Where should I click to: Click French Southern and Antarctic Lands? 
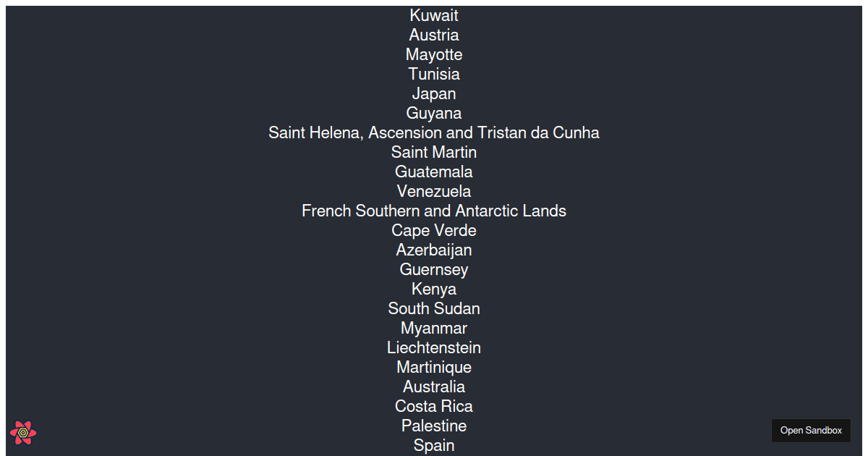pyautogui.click(x=434, y=211)
